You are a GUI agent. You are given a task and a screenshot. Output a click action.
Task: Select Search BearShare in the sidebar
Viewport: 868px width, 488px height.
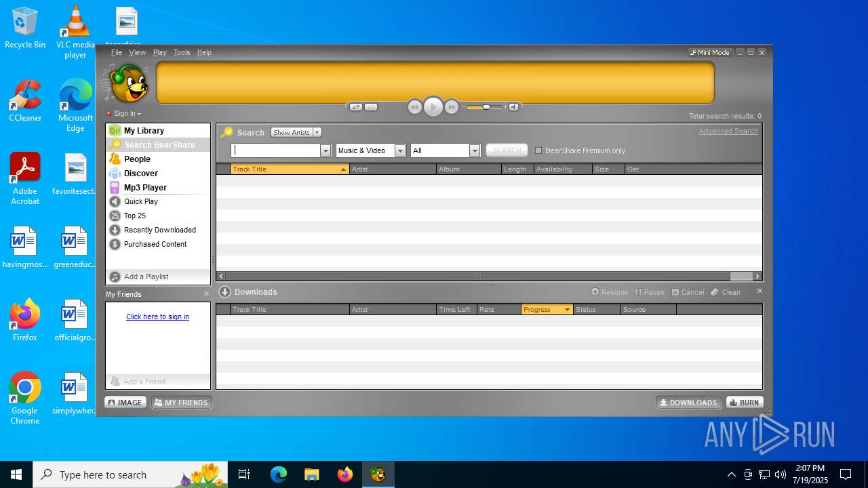pos(159,145)
